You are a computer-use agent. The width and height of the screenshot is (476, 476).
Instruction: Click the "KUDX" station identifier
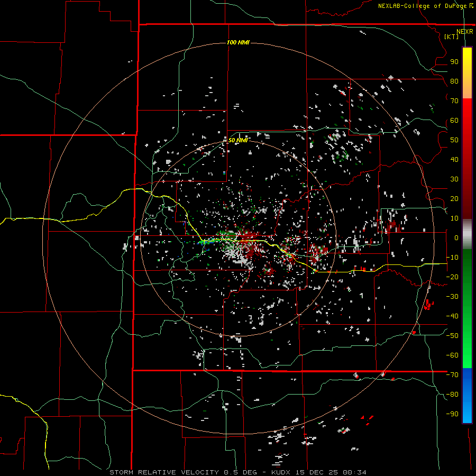click(x=281, y=472)
